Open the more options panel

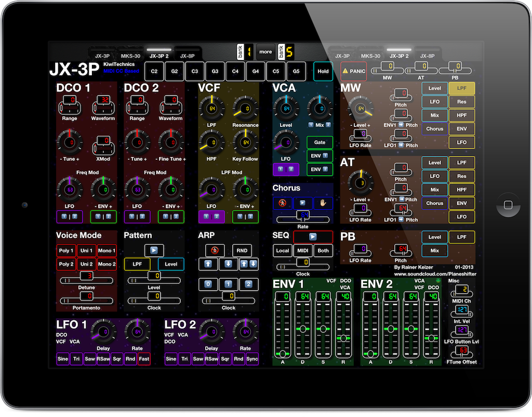tap(265, 51)
